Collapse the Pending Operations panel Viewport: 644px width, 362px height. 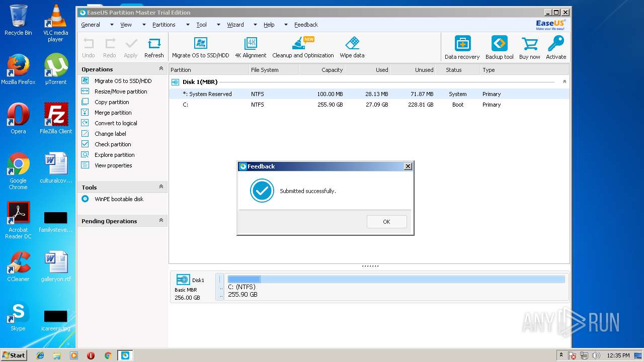(161, 221)
